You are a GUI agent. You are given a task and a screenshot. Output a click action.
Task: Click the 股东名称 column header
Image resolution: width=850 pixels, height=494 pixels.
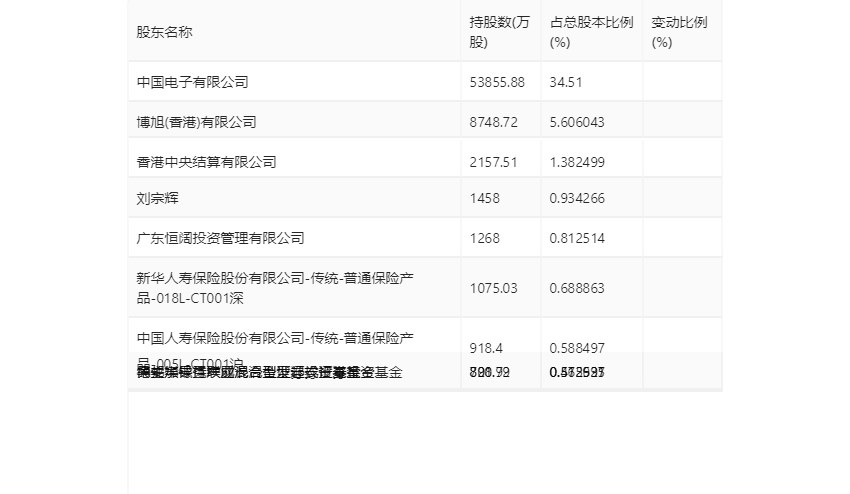[164, 33]
